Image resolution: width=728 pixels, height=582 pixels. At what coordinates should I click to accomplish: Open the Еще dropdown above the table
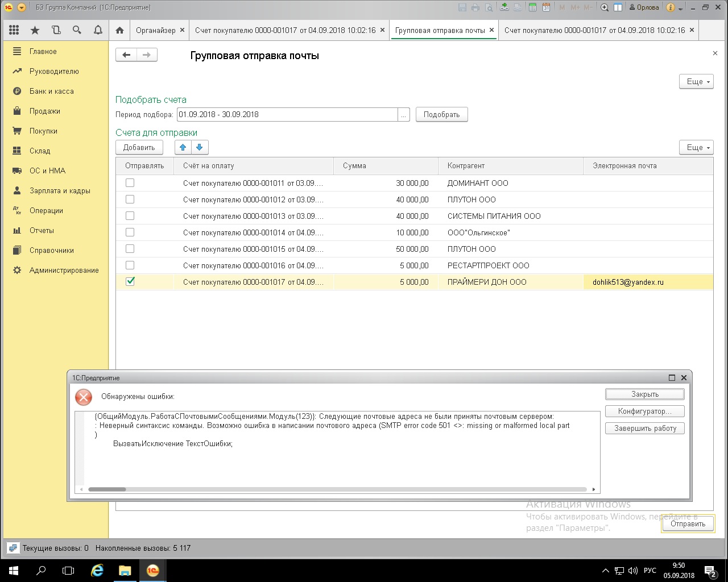click(697, 147)
